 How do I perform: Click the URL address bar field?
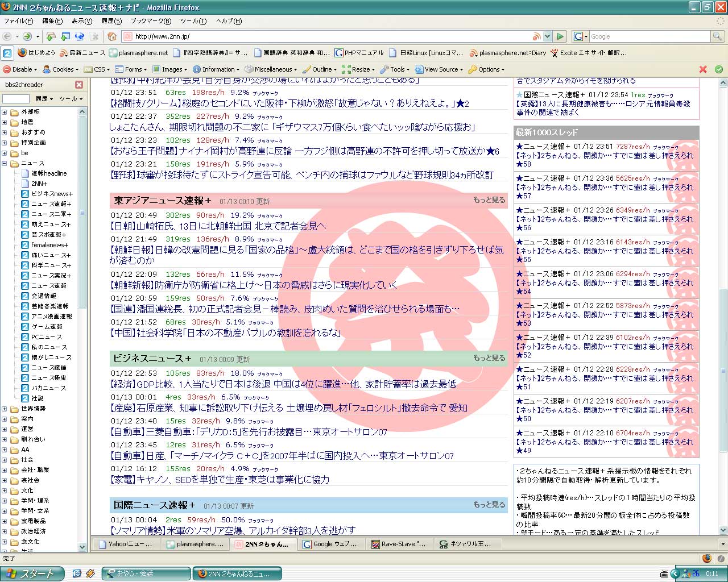pyautogui.click(x=333, y=36)
